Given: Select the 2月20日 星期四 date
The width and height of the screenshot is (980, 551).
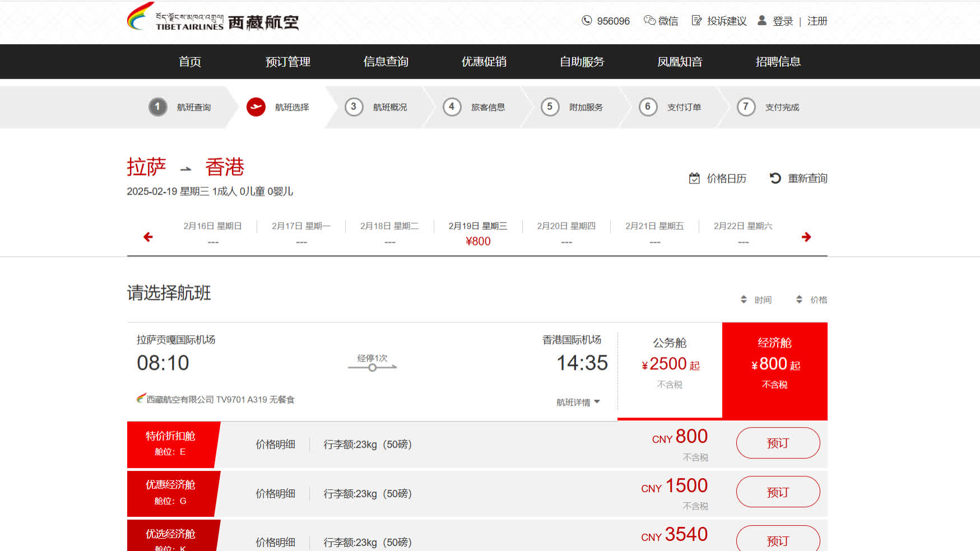Looking at the screenshot, I should point(566,233).
